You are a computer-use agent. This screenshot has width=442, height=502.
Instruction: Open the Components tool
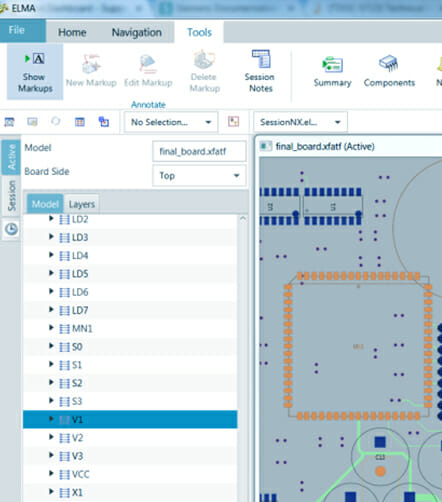[x=389, y=72]
